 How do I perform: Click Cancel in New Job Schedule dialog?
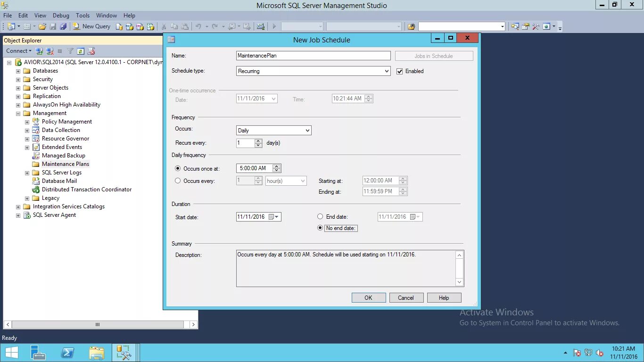[406, 298]
